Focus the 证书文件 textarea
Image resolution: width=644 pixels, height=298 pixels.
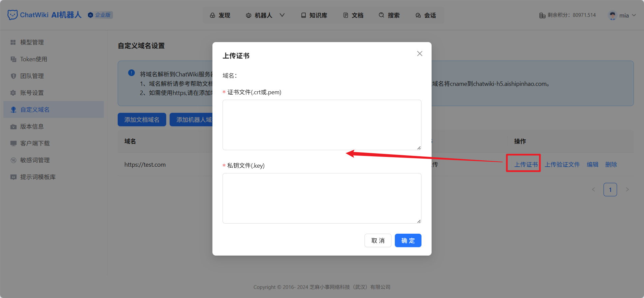322,125
